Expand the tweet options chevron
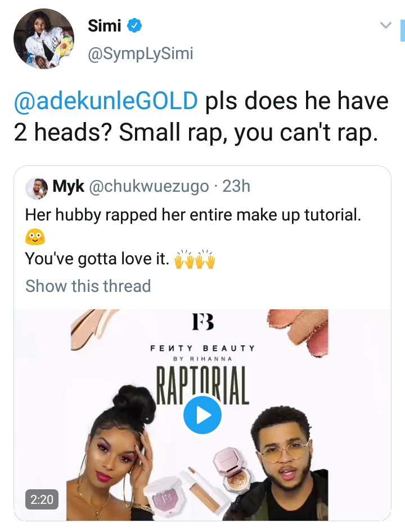This screenshot has height=532, width=405. 385,25
